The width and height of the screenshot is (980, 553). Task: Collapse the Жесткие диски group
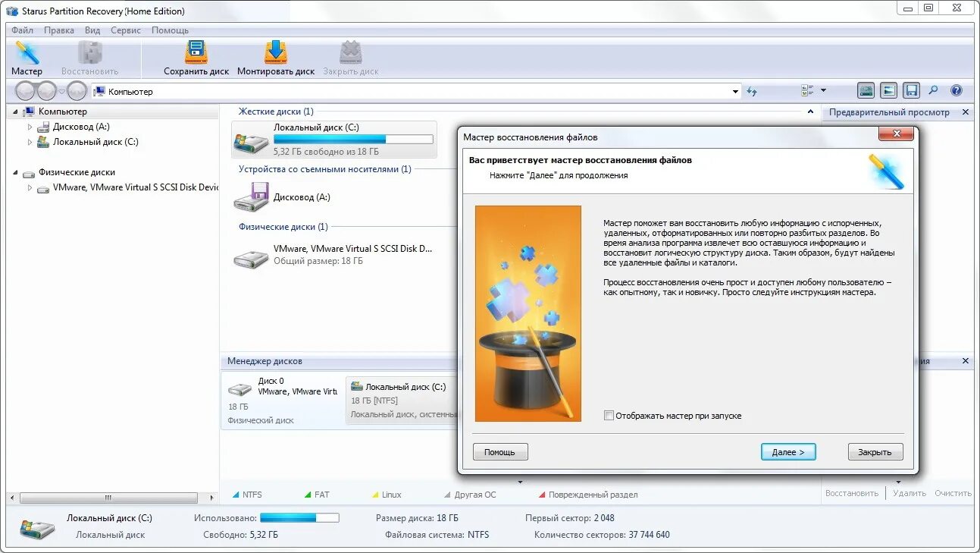coord(810,112)
